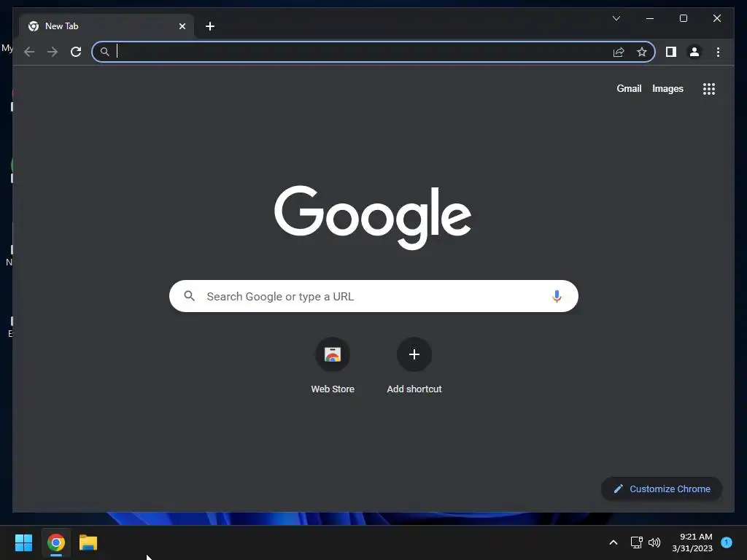Maximize the Chrome window
Viewport: 747px width, 560px height.
coord(683,18)
